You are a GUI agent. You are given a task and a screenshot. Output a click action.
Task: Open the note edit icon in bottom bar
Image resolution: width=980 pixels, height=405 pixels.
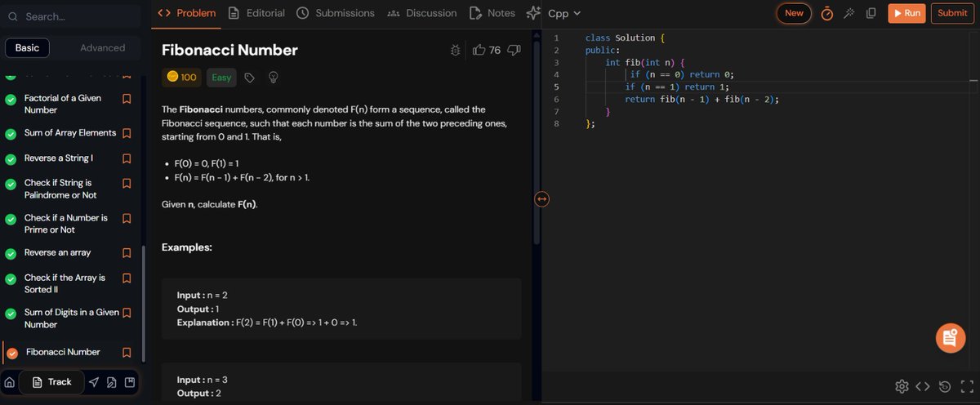coord(112,382)
